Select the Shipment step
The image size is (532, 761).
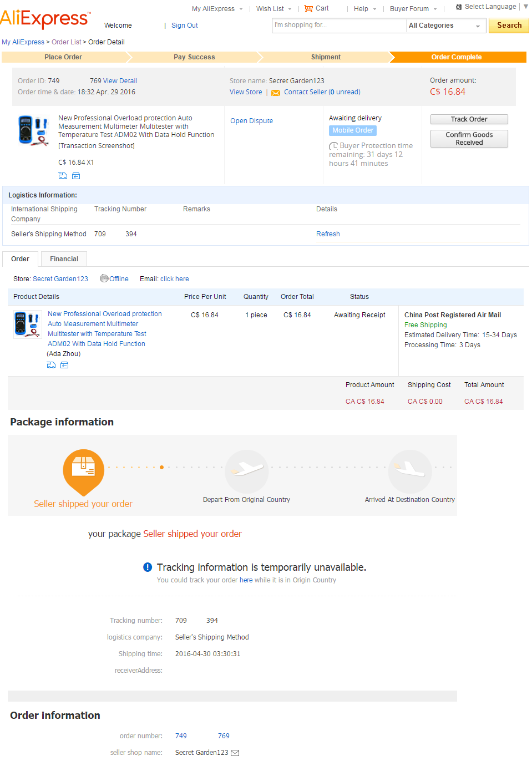(x=326, y=57)
